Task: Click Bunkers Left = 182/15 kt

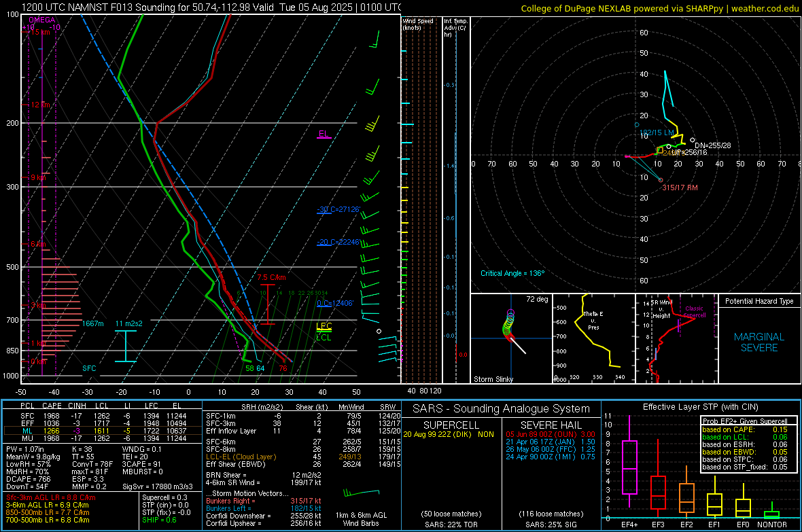Action: coord(264,508)
